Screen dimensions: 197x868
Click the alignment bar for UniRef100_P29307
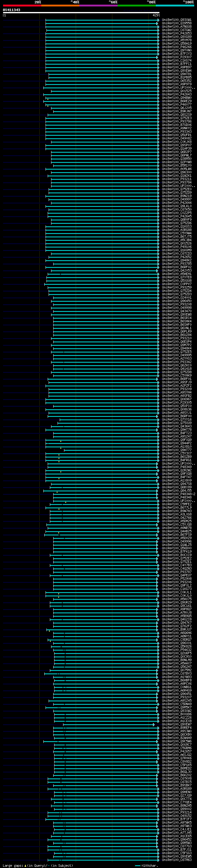pyautogui.click(x=102, y=57)
